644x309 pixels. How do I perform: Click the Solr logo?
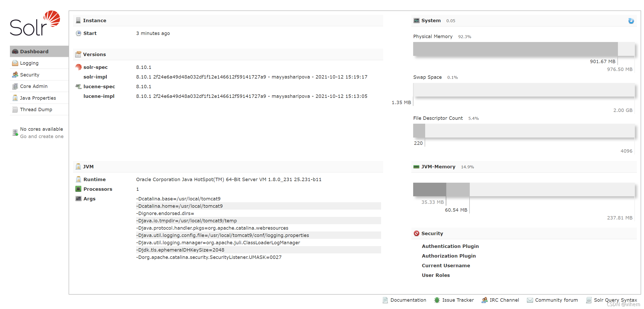35,23
